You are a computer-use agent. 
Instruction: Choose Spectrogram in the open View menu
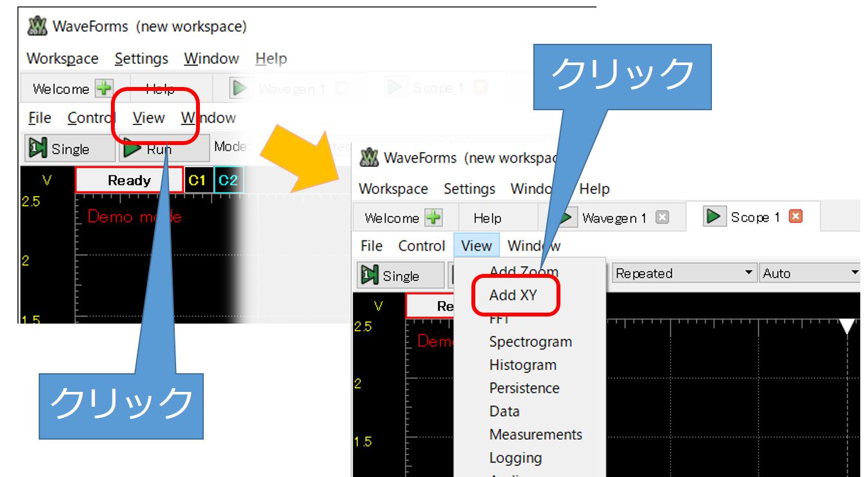click(x=530, y=342)
